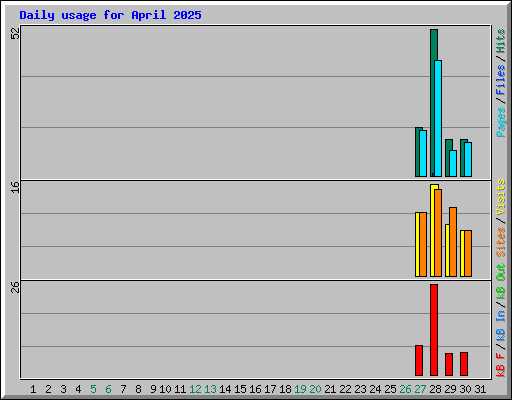Select the orange Sites bar for day 29

coord(453,242)
